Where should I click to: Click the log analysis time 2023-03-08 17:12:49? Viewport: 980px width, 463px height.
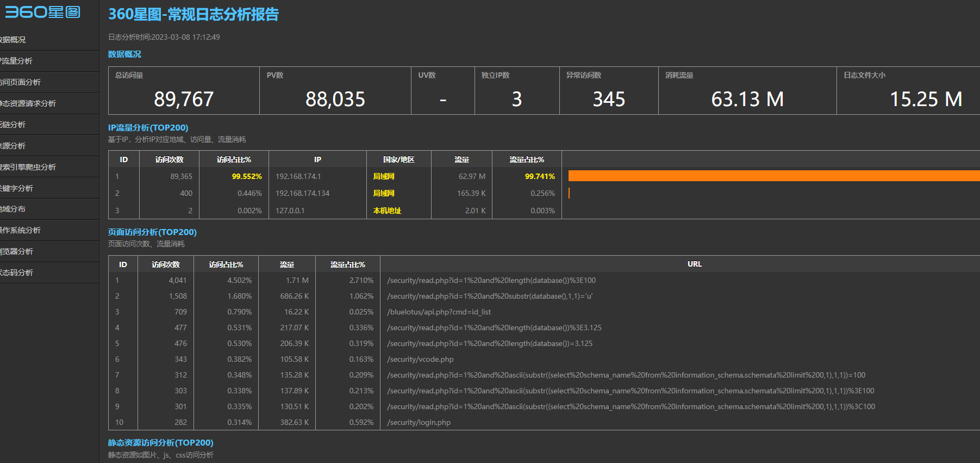185,37
